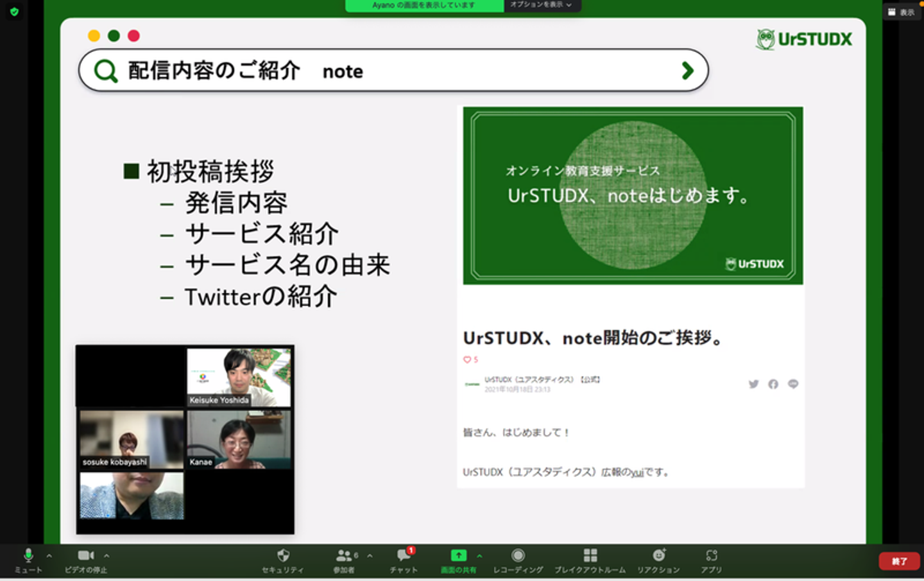The width and height of the screenshot is (924, 581).
Task: Click the article title UrSTUDX、note開始のご挨拶。
Action: [x=594, y=338]
